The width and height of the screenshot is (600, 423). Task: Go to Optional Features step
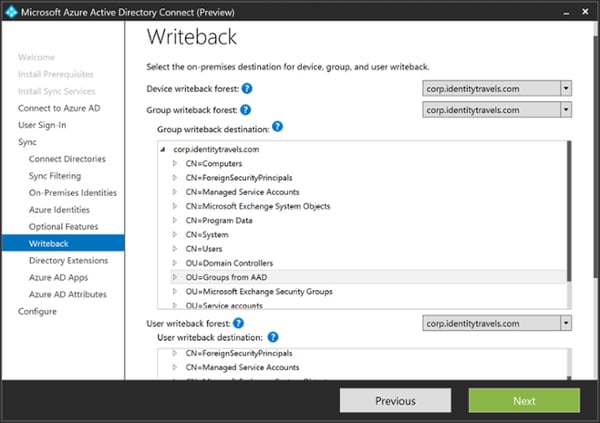[x=64, y=227]
